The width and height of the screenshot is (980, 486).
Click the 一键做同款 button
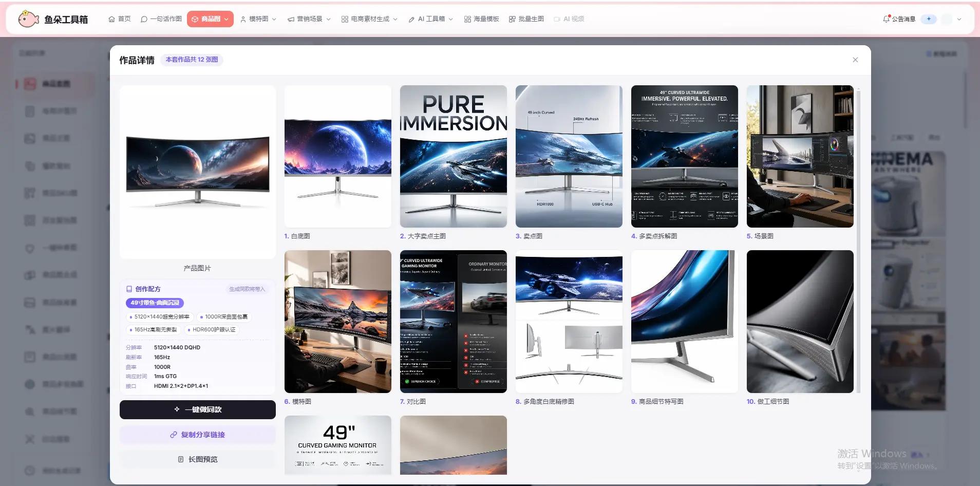point(198,409)
